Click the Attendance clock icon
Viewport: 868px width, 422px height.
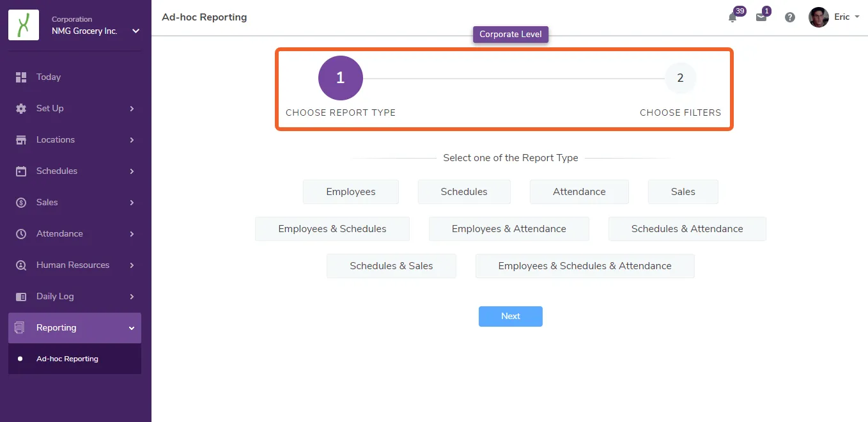(21, 234)
